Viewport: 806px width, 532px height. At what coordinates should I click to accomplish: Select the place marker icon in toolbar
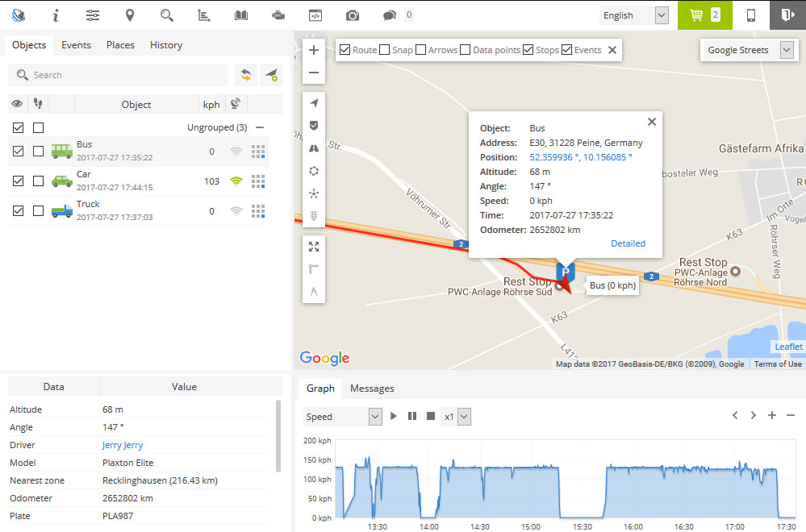(x=129, y=14)
